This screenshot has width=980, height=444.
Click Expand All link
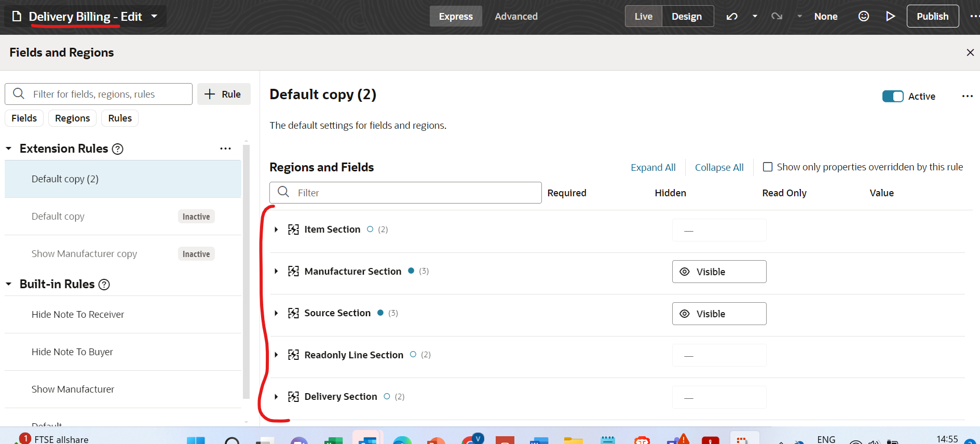(653, 167)
